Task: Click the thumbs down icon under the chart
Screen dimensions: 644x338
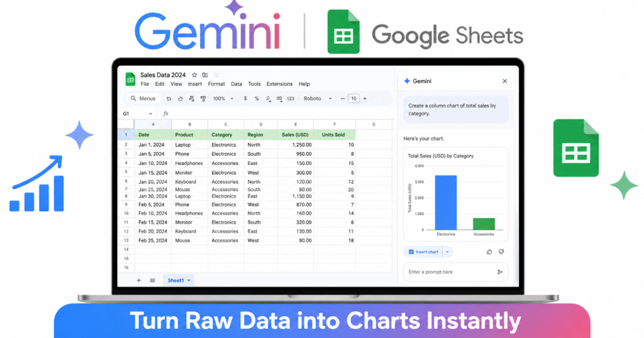Action: 501,252
